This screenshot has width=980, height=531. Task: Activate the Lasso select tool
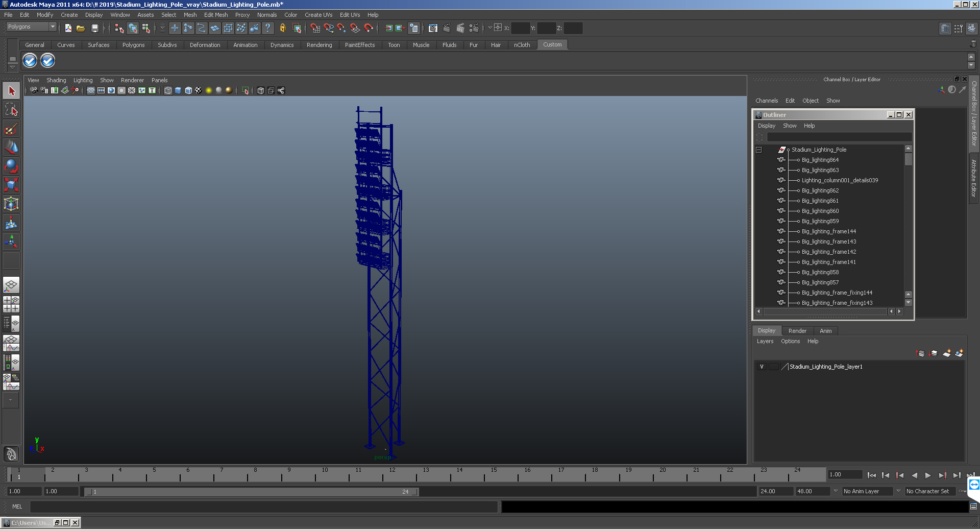coord(11,109)
